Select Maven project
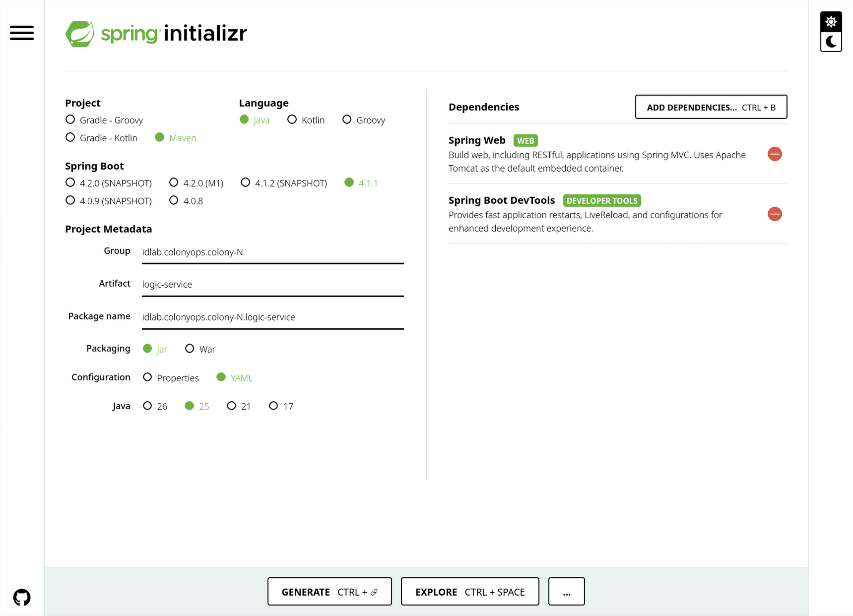Screen dimensions: 853x616 pos(176,138)
